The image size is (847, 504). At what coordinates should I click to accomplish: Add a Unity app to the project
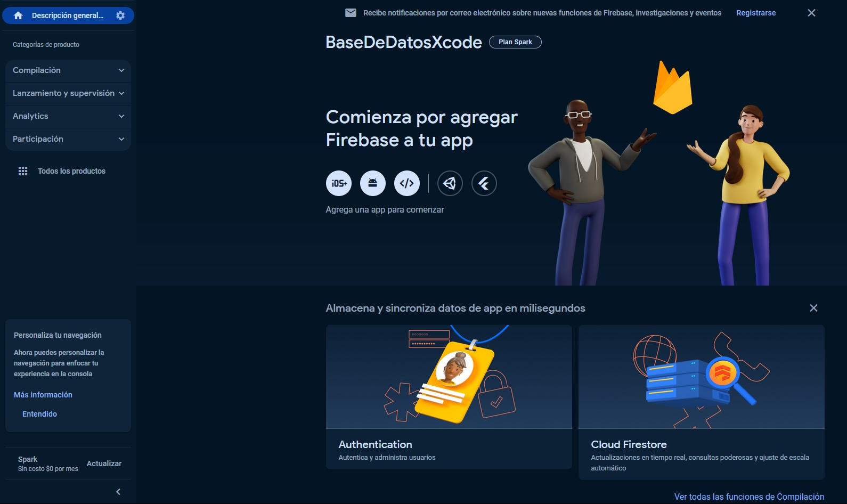pos(450,183)
